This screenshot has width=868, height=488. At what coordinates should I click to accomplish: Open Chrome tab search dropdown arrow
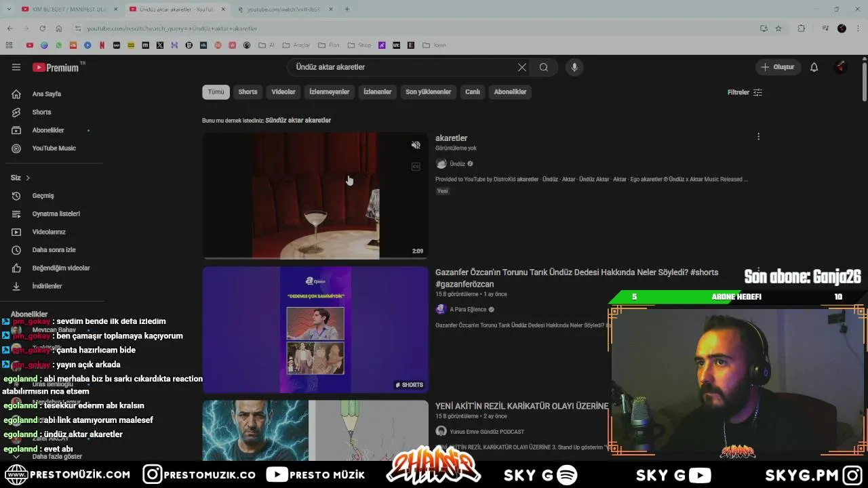(9, 9)
